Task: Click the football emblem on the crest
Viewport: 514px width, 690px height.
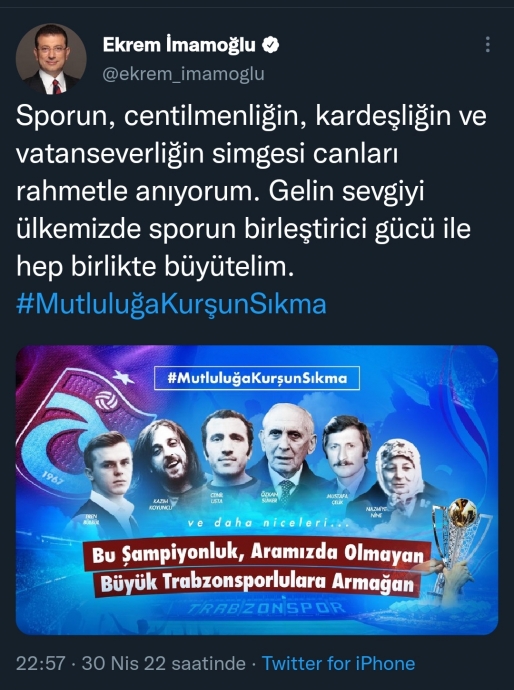Action: 106,400
